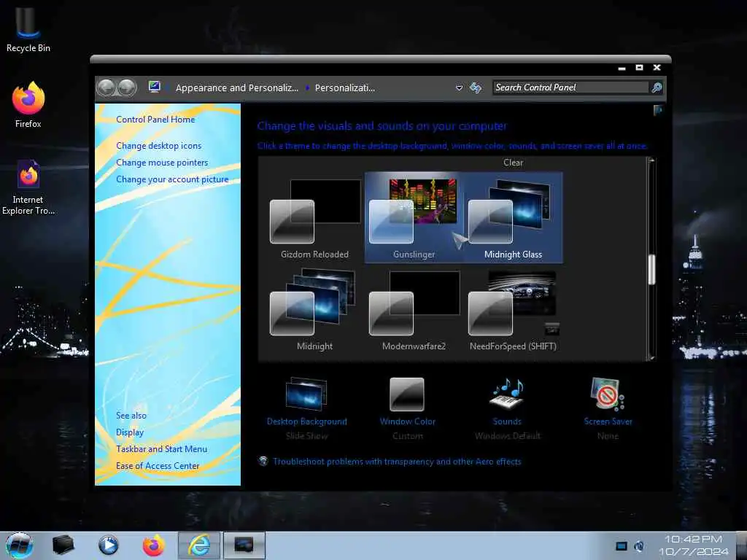Click the Sounds label link
The width and height of the screenshot is (747, 560).
click(507, 421)
